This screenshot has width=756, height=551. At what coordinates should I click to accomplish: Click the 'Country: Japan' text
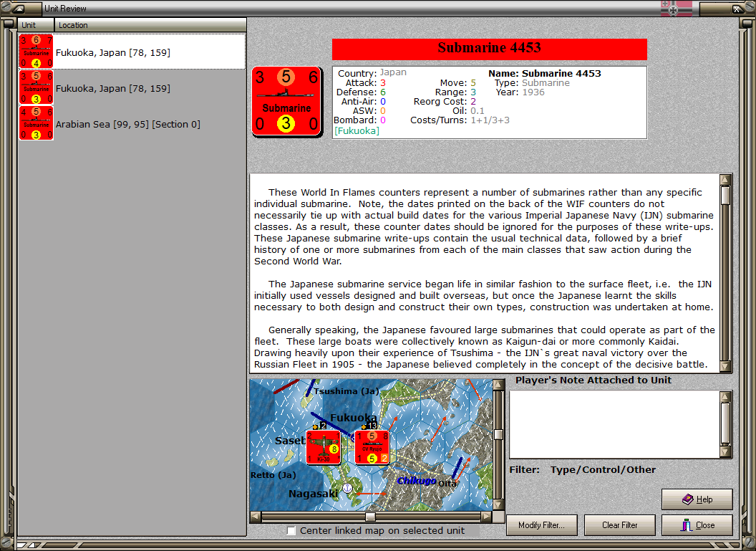(372, 73)
